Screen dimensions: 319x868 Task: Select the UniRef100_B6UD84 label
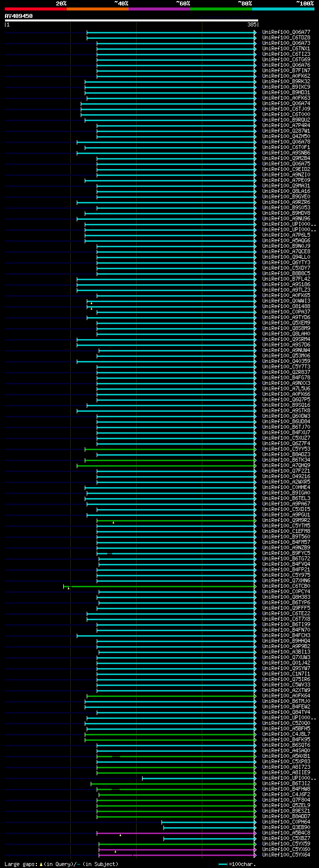(286, 421)
